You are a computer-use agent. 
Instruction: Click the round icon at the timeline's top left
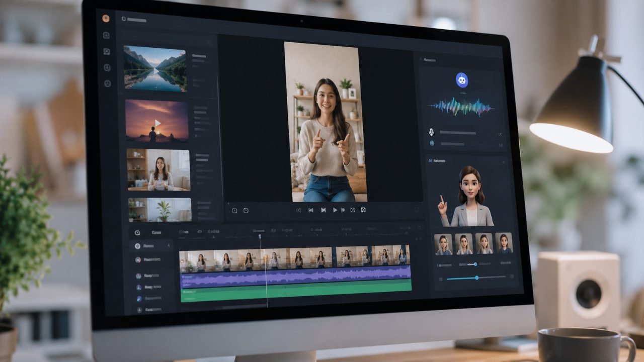pos(137,233)
